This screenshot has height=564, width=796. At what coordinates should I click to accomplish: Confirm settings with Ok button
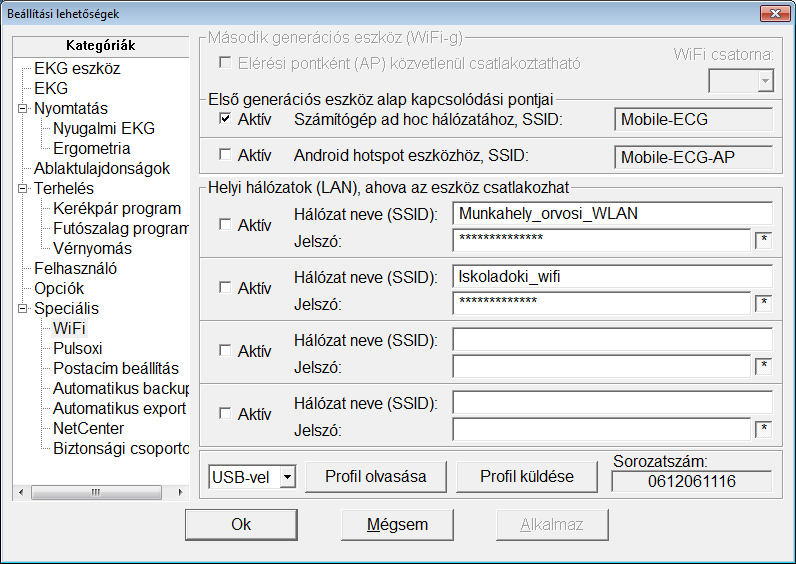tap(241, 524)
